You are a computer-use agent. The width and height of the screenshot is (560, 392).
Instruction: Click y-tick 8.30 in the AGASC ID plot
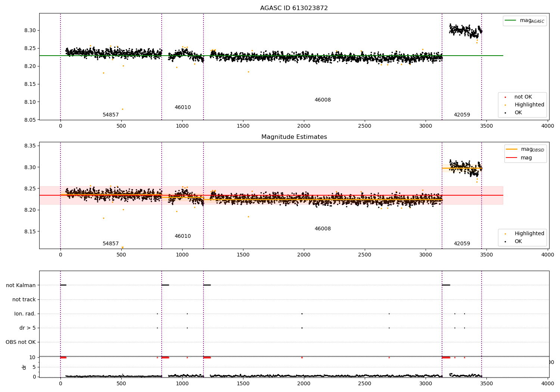pyautogui.click(x=30, y=30)
